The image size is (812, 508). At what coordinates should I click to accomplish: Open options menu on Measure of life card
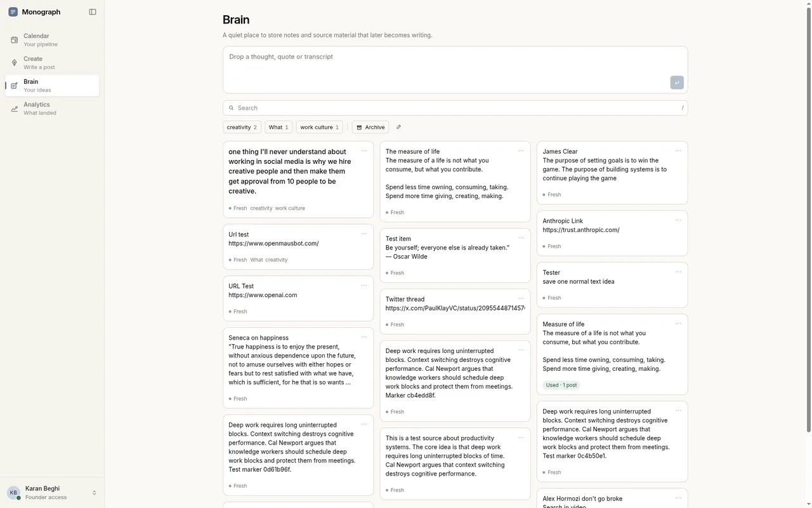click(x=678, y=324)
